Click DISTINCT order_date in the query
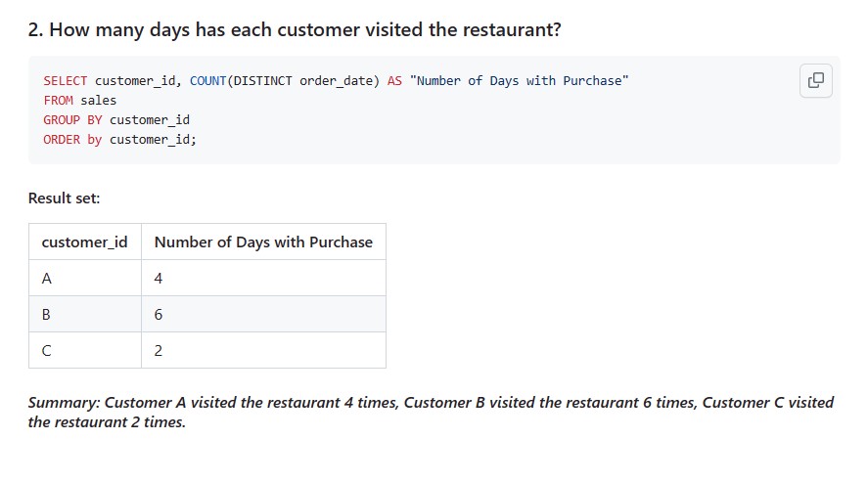868x483 pixels. pyautogui.click(x=302, y=81)
